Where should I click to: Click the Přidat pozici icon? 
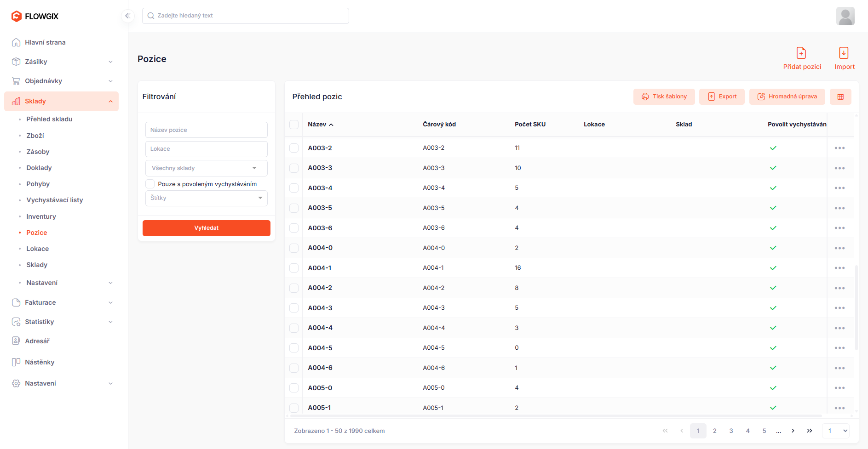coord(801,53)
